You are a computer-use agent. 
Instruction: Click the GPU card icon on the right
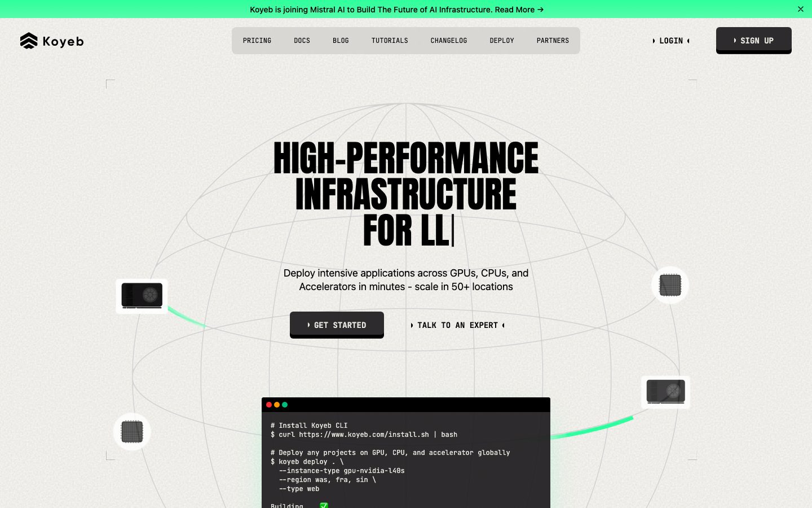pos(665,392)
